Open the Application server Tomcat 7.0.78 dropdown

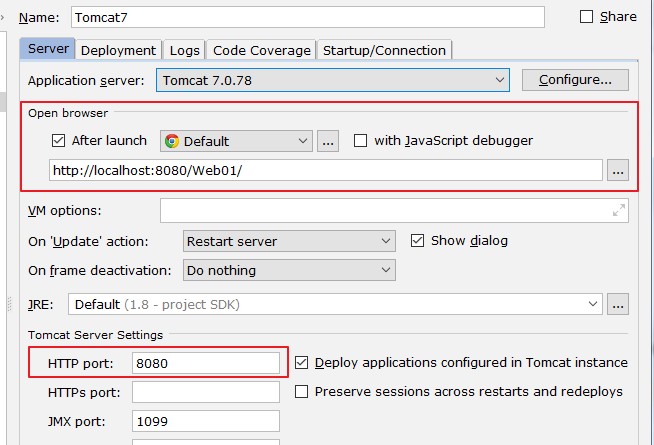(333, 80)
